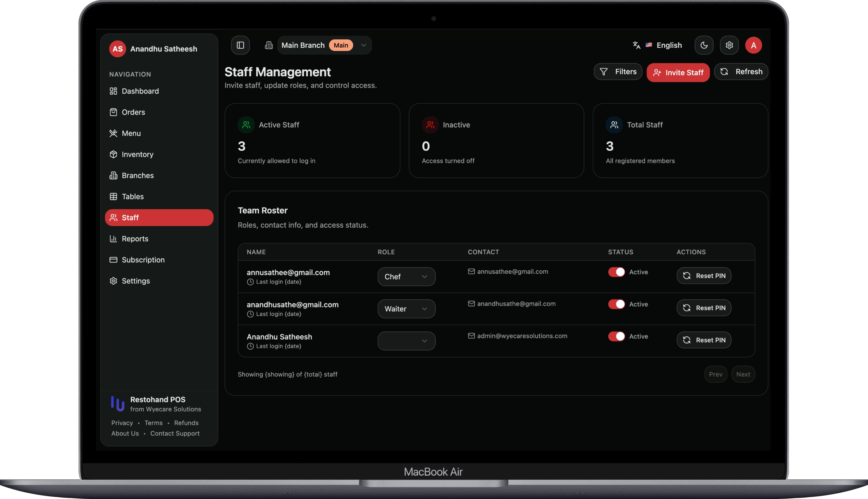This screenshot has width=868, height=499.
Task: Click the red 'A' profile avatar
Action: (753, 45)
